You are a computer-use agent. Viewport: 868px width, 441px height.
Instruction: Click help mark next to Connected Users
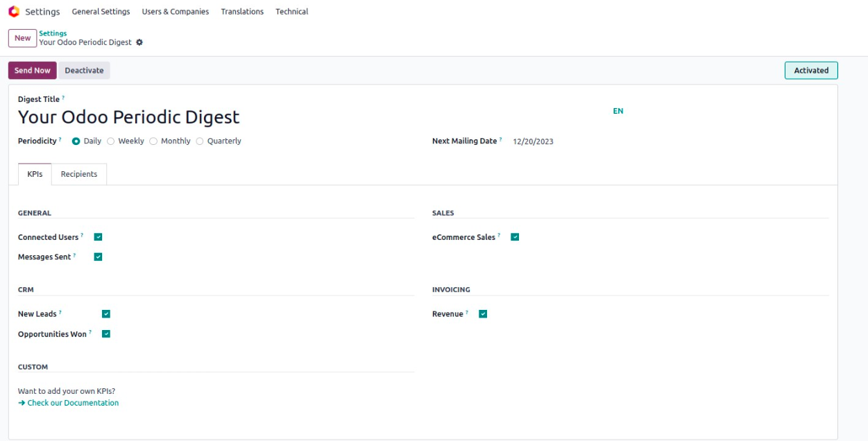click(82, 236)
